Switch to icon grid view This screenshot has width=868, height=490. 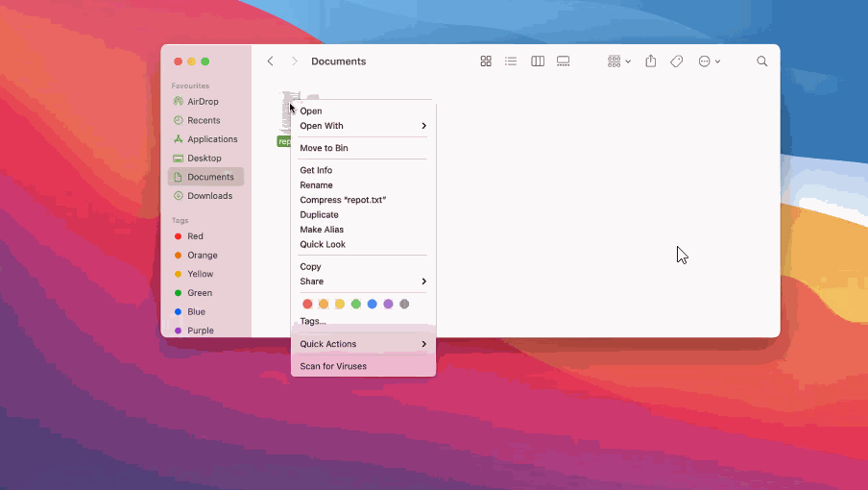click(x=486, y=61)
